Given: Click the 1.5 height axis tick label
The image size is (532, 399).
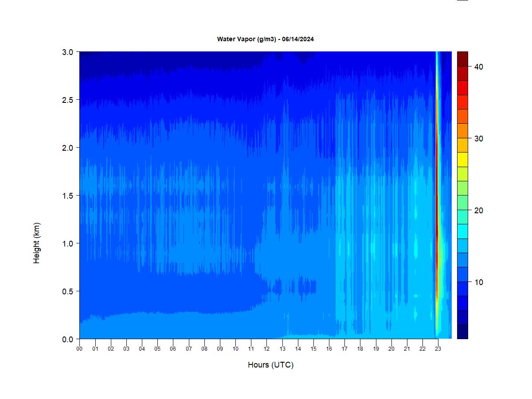Looking at the screenshot, I should 67,196.
